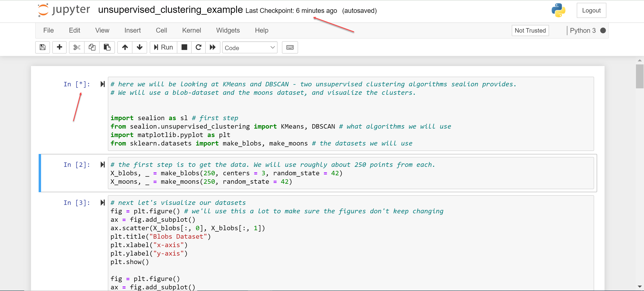
Task: Click the Not Trusted indicator
Action: point(530,30)
